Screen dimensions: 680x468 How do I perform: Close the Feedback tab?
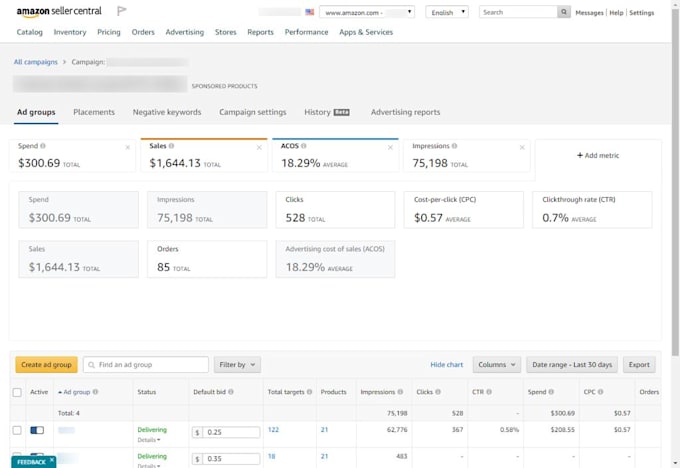pyautogui.click(x=52, y=460)
